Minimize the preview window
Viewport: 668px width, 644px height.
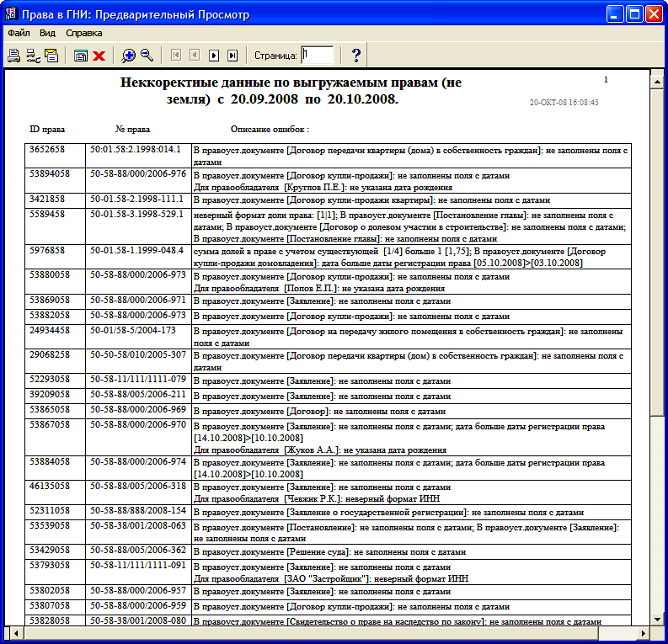tap(614, 14)
